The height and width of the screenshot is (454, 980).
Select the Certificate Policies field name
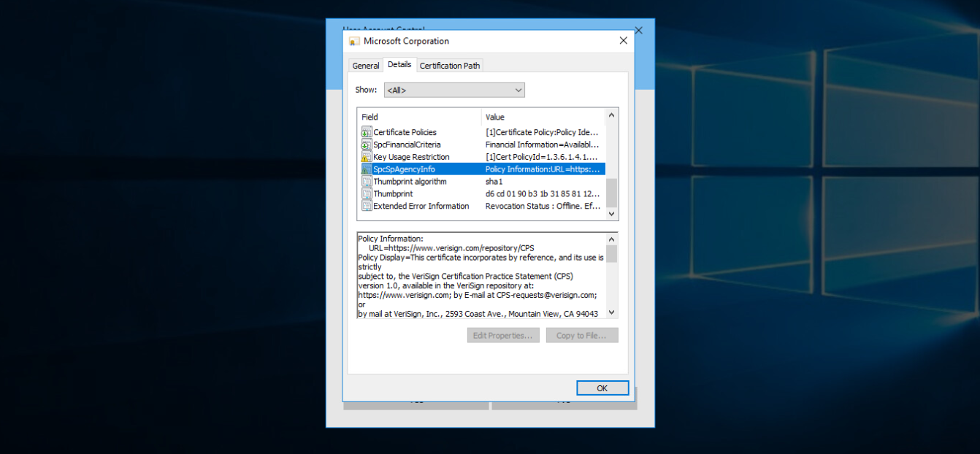point(405,132)
